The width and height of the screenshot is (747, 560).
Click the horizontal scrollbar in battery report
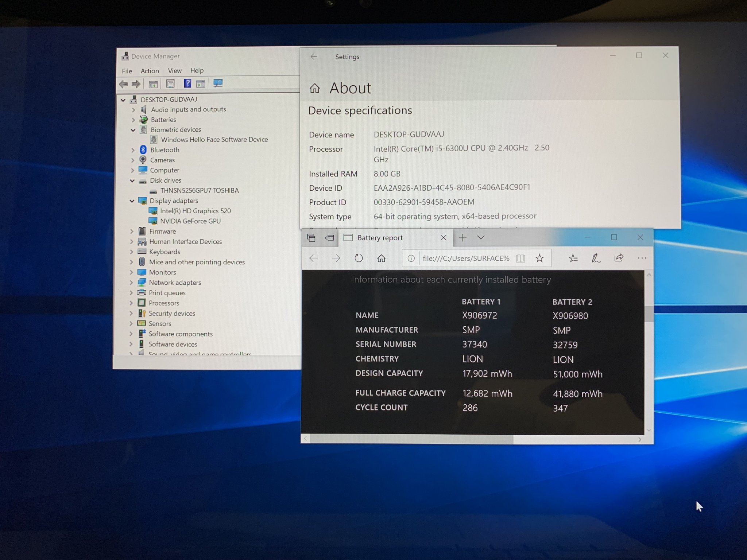[411, 439]
